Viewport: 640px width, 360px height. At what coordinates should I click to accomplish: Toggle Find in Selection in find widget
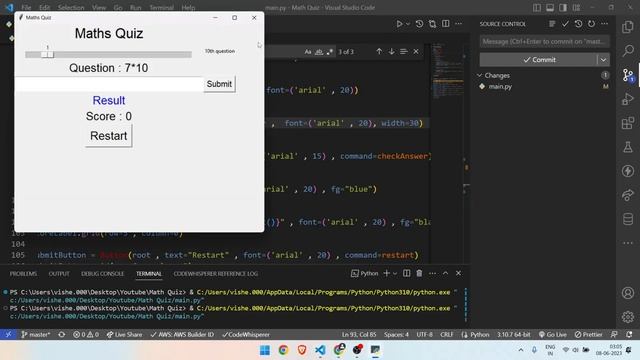click(x=403, y=51)
